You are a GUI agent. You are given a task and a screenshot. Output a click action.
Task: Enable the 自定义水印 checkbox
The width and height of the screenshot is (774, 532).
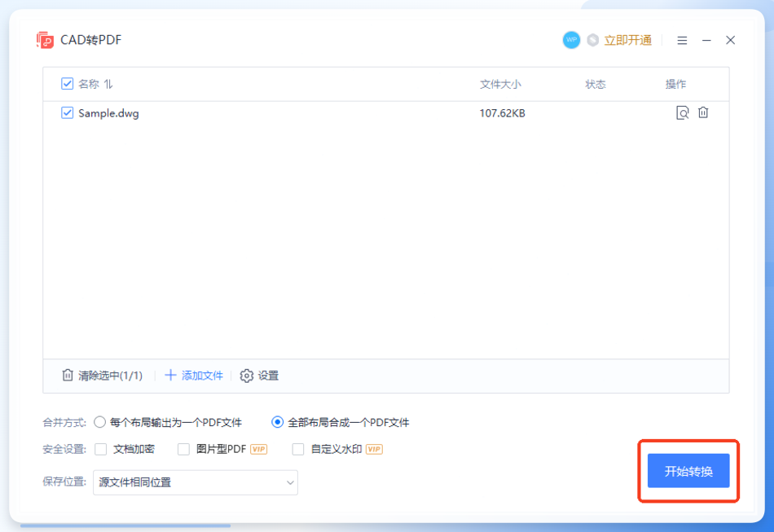(x=298, y=449)
